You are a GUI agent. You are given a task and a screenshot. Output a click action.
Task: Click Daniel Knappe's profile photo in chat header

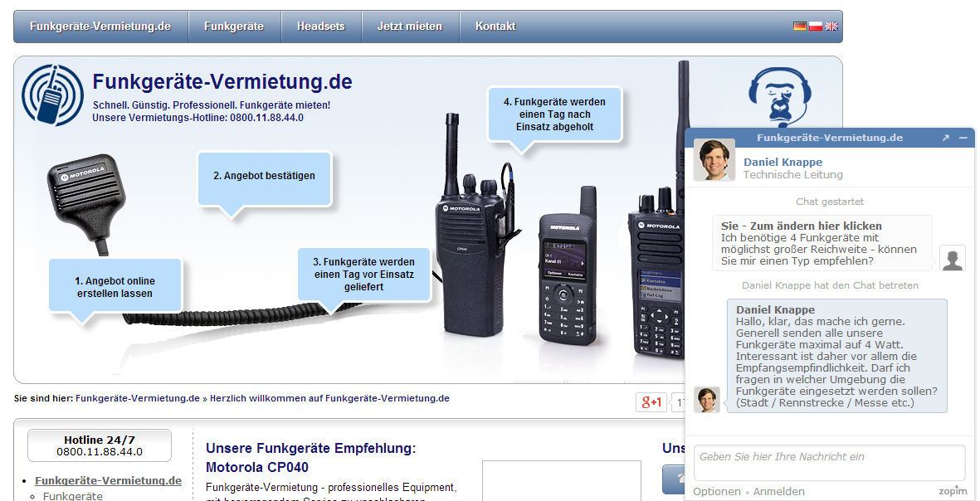tap(714, 160)
